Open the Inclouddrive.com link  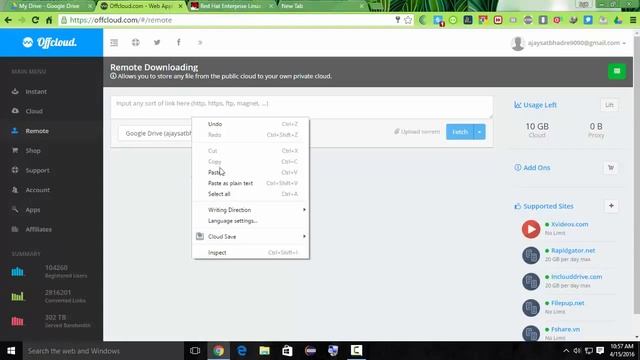(576, 276)
